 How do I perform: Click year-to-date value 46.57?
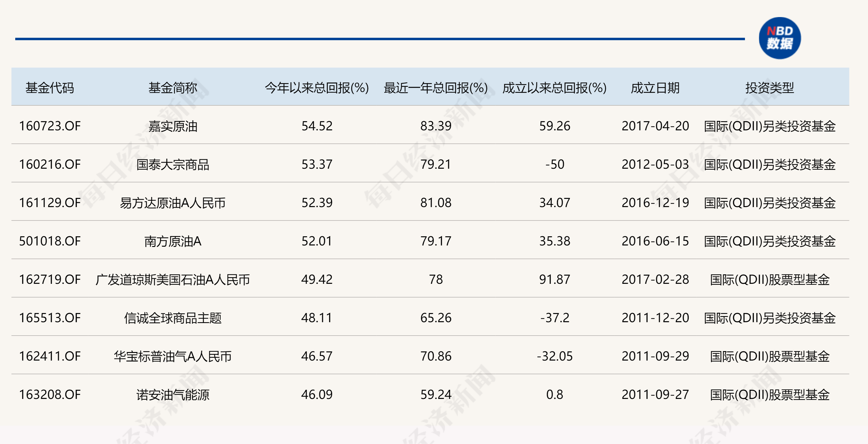tap(317, 356)
